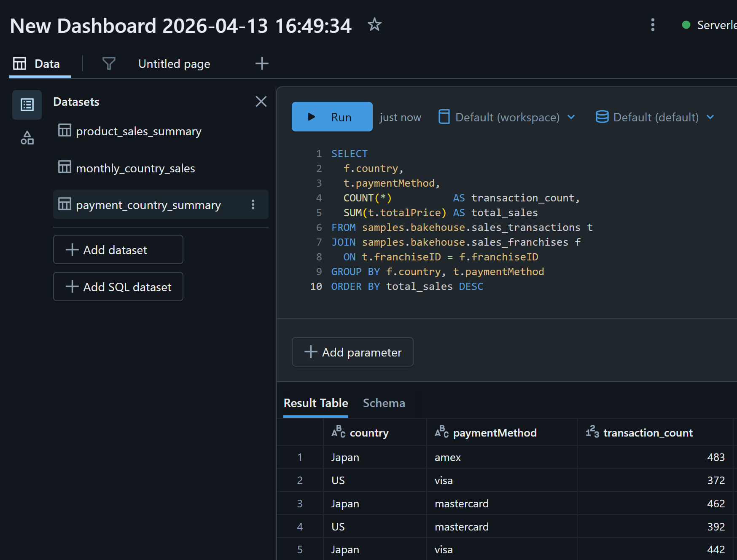Switch to the Data tab
737x560 pixels.
[x=40, y=64]
